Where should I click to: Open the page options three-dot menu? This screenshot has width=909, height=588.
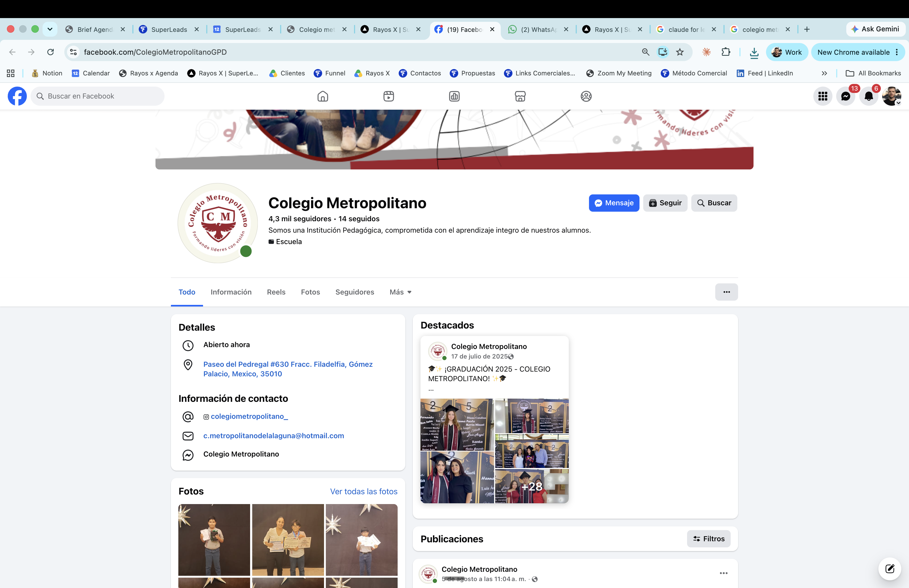pyautogui.click(x=726, y=292)
